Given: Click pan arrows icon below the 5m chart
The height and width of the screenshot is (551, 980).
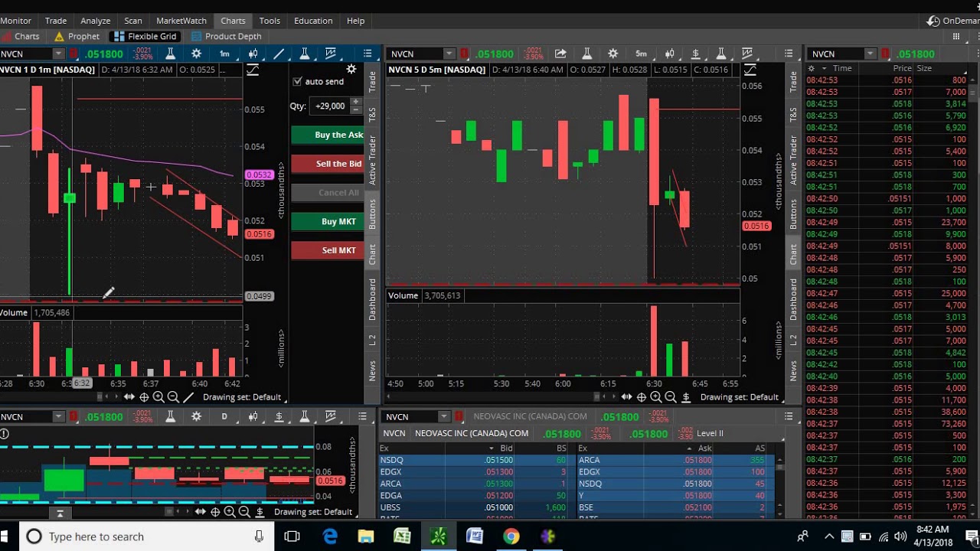Looking at the screenshot, I should coord(626,397).
